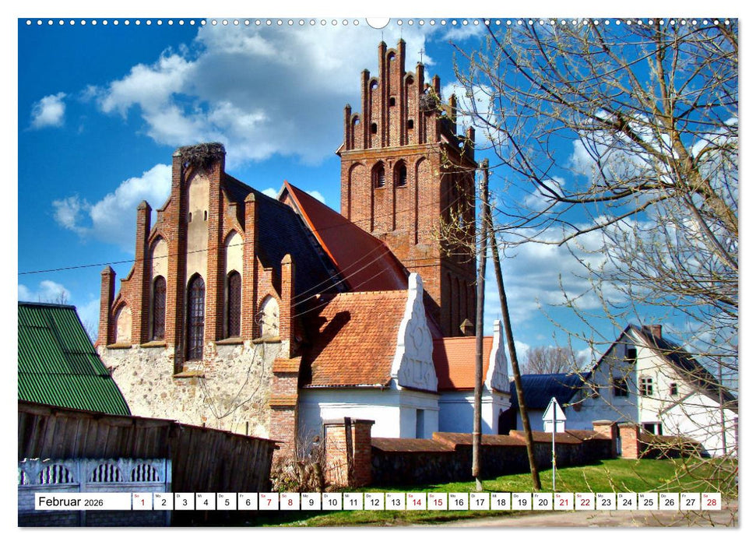Toggle the weekday label Sa above date 7
Viewport: 756px width, 545px height.
point(264,495)
